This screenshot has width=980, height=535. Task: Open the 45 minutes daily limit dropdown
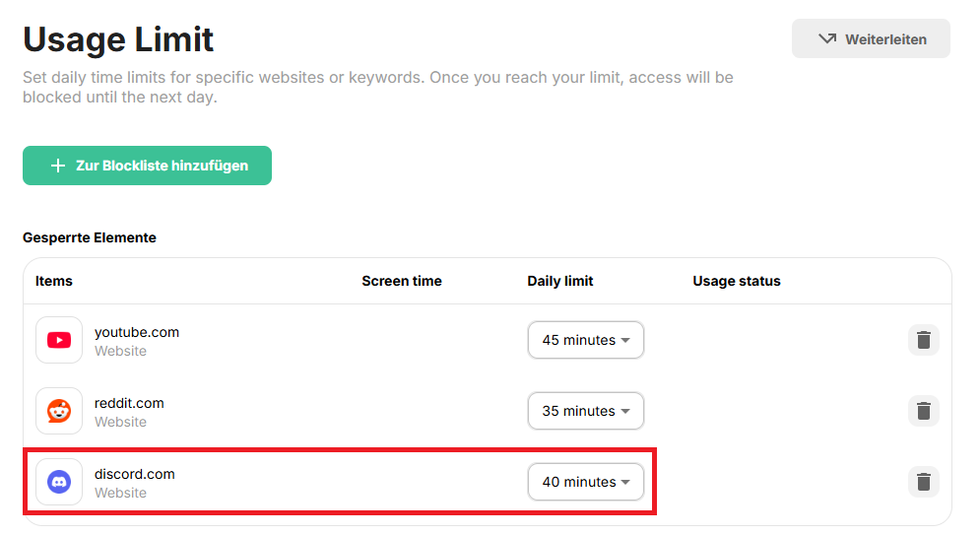(x=585, y=340)
